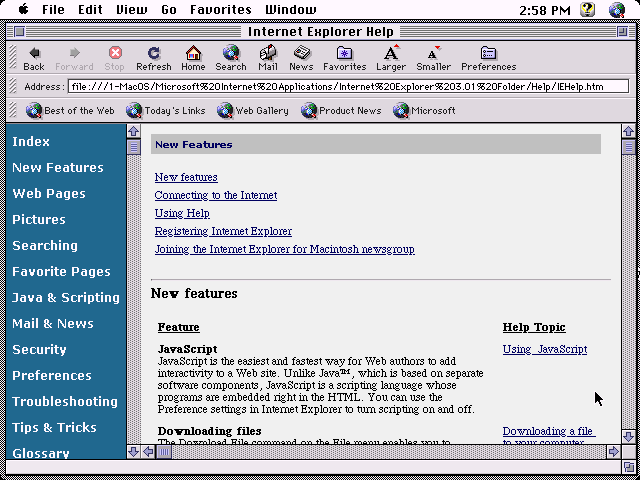Screen dimensions: 640x480
Task: Open Mail via mailbox icon
Action: tap(268, 53)
